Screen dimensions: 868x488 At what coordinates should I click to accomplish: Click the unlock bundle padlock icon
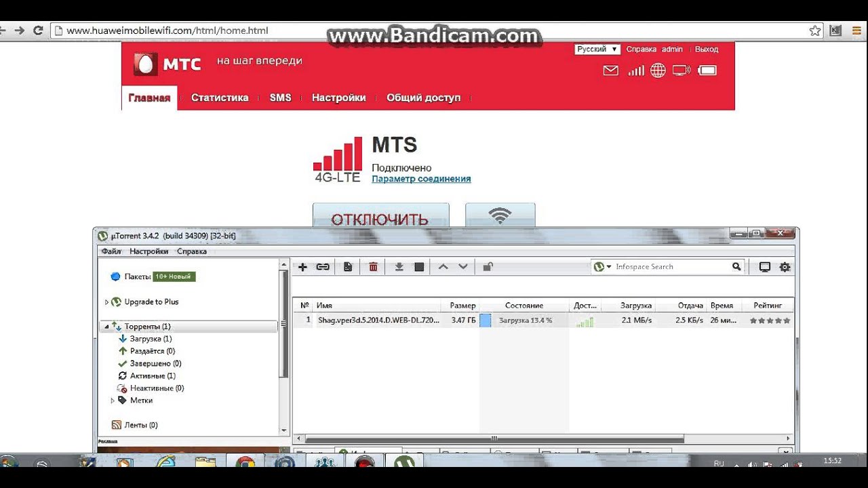[488, 267]
